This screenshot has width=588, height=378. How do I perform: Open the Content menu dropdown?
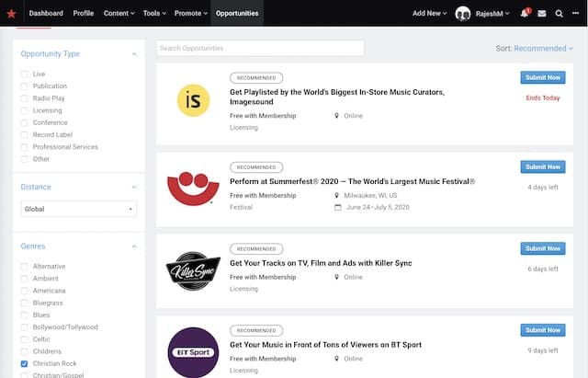(x=119, y=13)
